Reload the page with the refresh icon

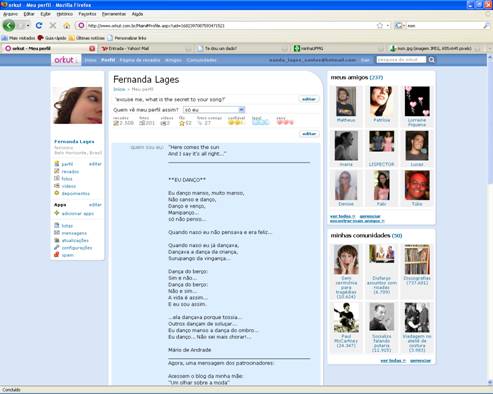pyautogui.click(x=39, y=25)
